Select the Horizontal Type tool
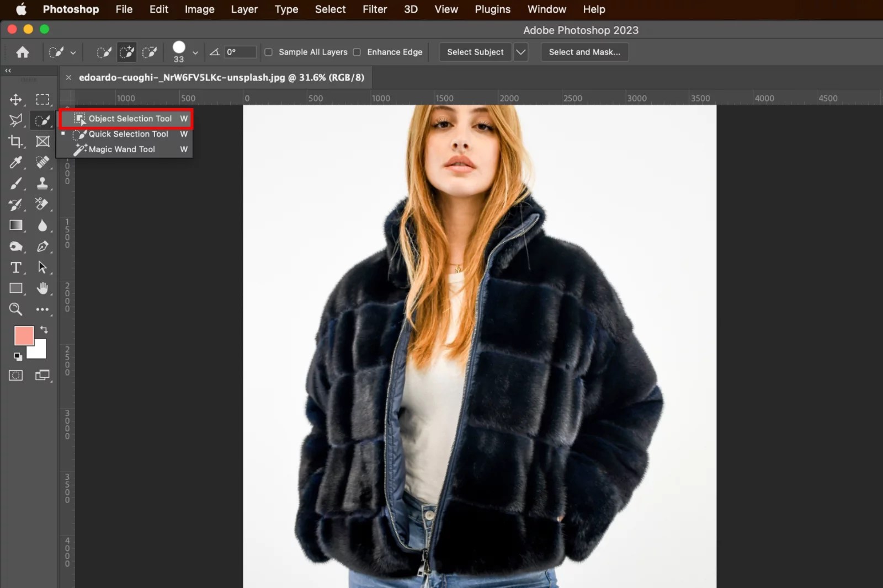 [x=15, y=268]
